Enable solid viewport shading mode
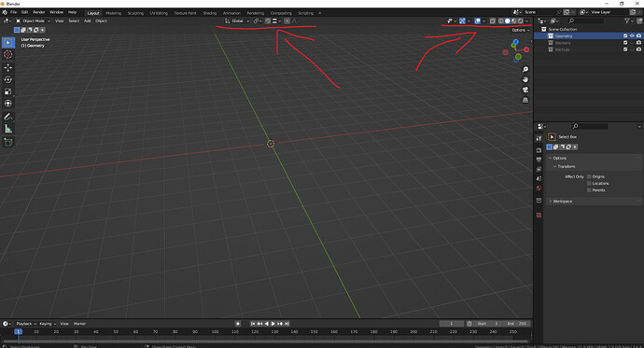 click(508, 21)
